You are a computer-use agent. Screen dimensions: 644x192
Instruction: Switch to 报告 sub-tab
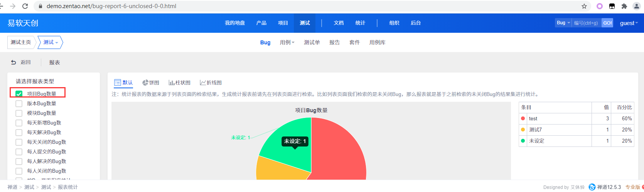(335, 42)
